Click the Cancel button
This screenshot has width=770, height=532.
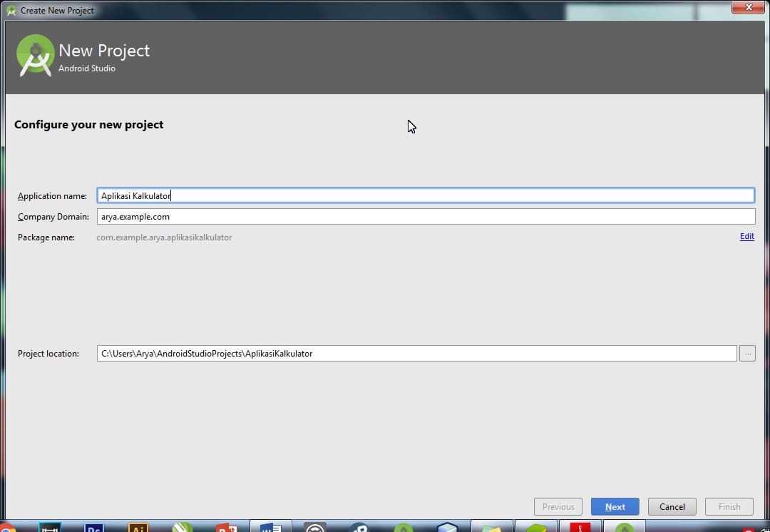tap(672, 506)
